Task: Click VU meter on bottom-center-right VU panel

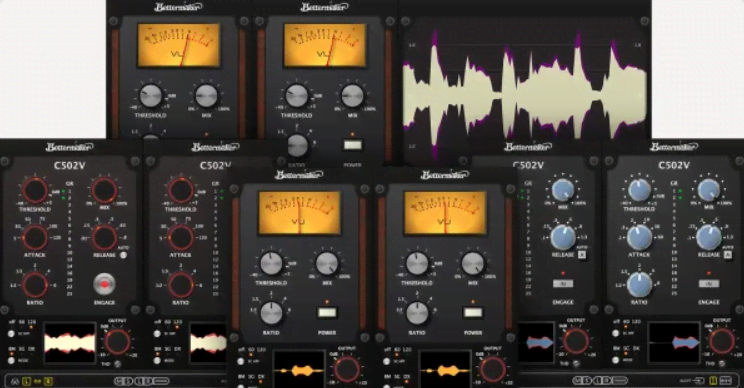Action: tap(445, 213)
